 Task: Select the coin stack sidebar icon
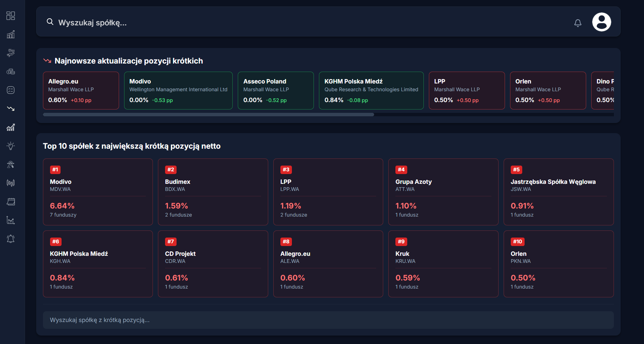11,72
